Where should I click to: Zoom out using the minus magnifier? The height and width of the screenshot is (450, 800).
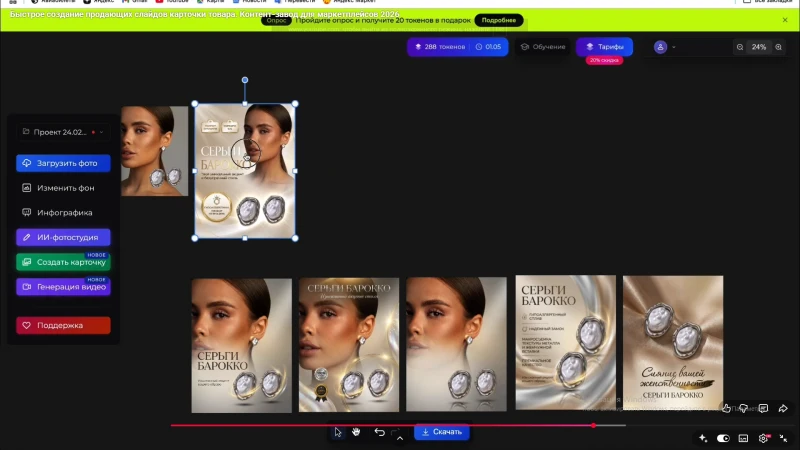pyautogui.click(x=740, y=47)
